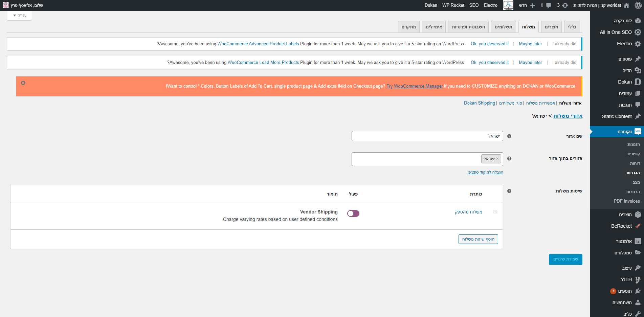Viewport: 644px width, 317px height.
Task: Click the blue save changes button
Action: (x=565, y=259)
